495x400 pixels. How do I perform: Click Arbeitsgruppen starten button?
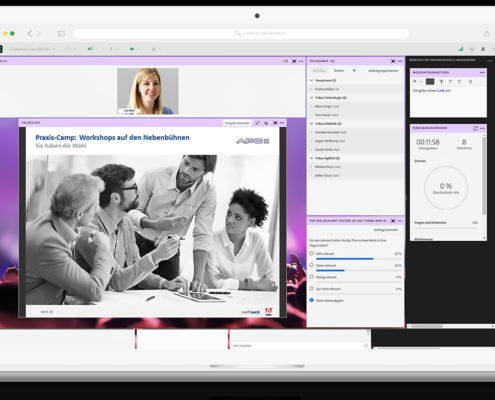pos(383,71)
